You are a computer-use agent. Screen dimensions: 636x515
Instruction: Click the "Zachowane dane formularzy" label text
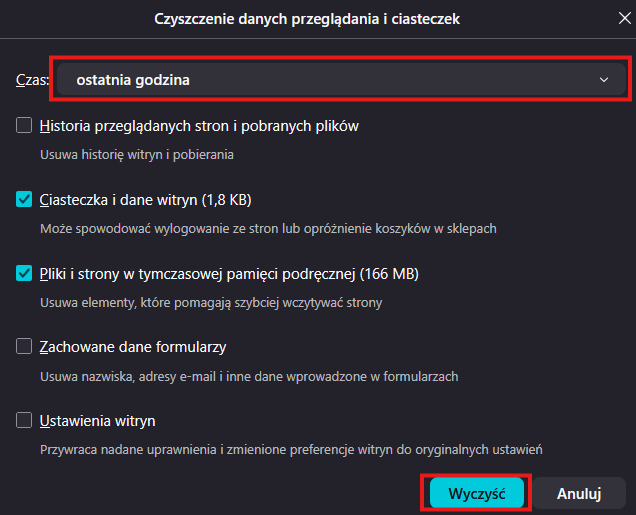(x=133, y=347)
